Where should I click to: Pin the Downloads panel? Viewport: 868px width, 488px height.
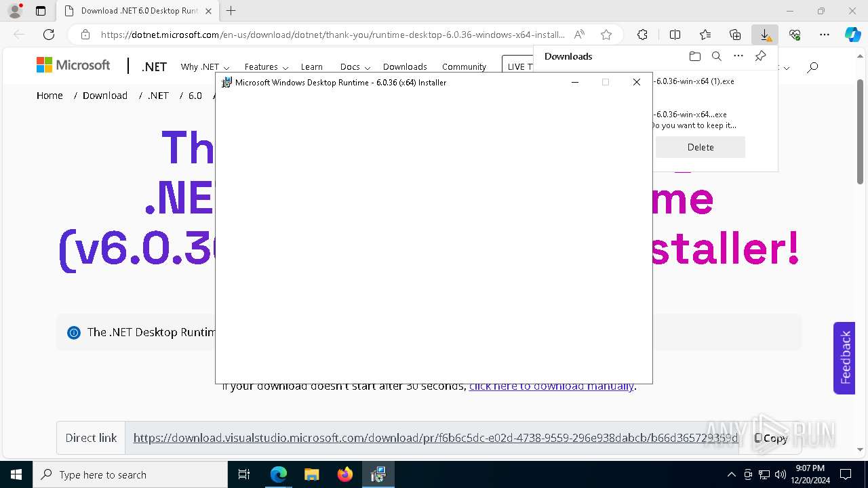(760, 56)
